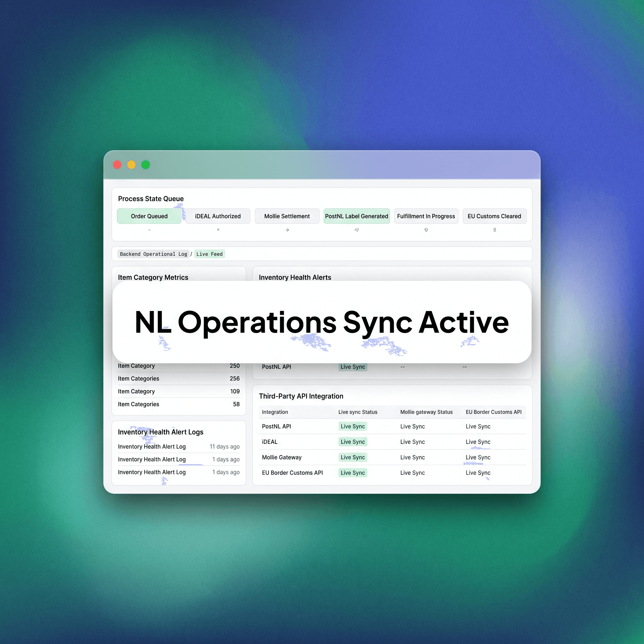Select the iDEAL Authorized process state
The height and width of the screenshot is (644, 644).
[x=218, y=216]
